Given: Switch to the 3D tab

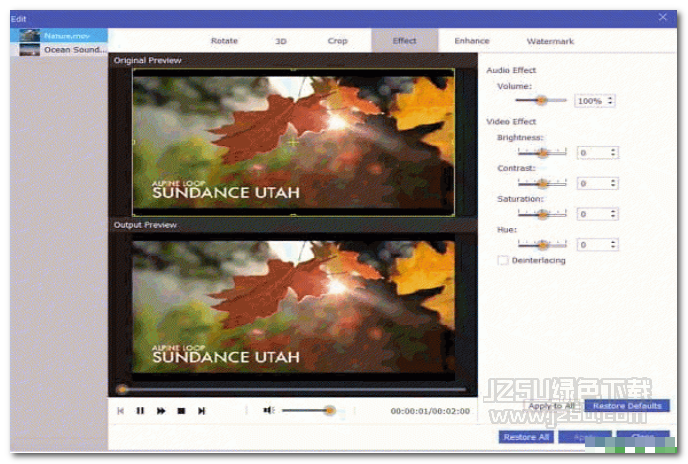Looking at the screenshot, I should click(x=281, y=41).
